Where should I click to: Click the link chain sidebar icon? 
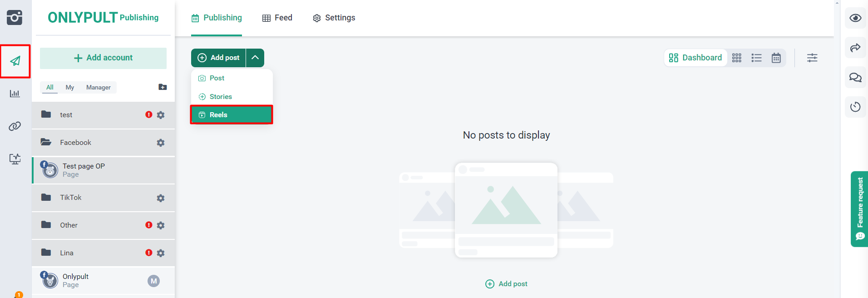tap(15, 126)
